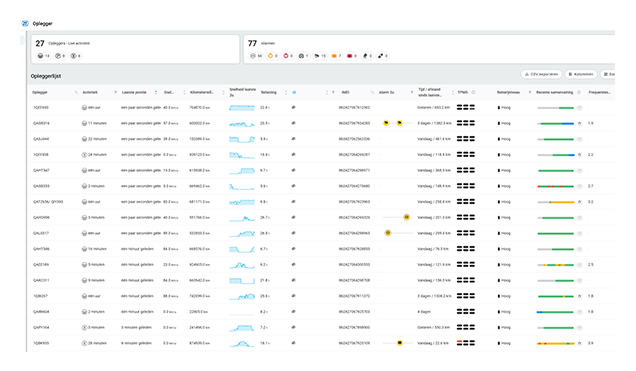Open the Alarm 2u column filter
Viewport: 636px width, 371px height.
click(412, 92)
